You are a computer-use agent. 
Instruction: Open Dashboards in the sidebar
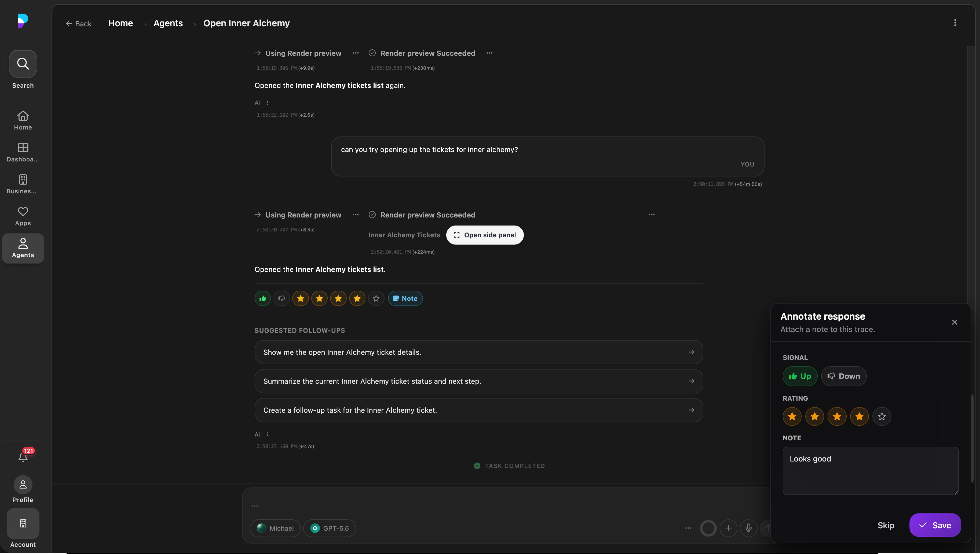23,152
